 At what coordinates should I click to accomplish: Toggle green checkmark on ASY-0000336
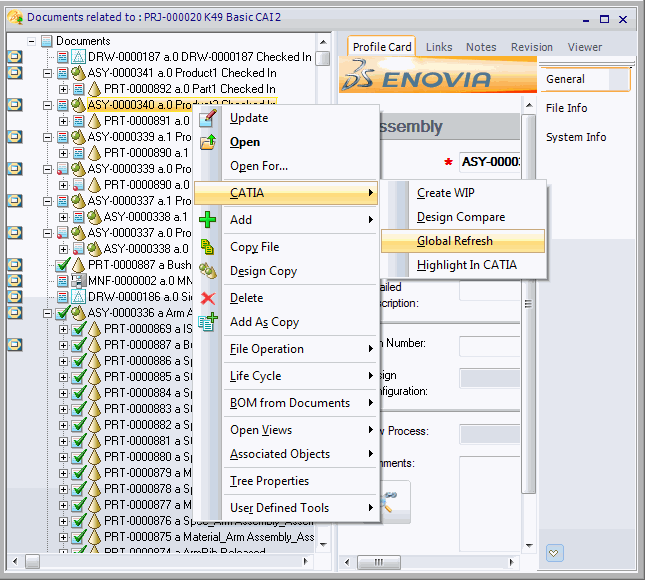[x=62, y=313]
